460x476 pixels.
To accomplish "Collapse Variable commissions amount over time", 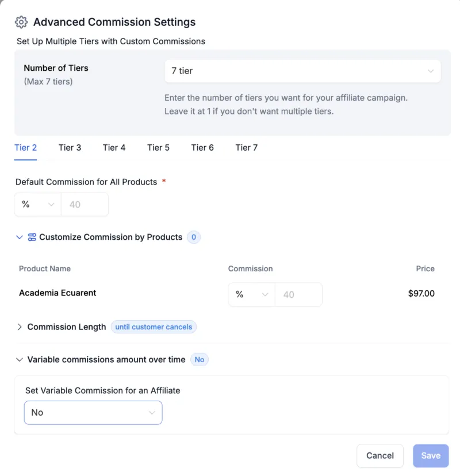I will click(x=20, y=360).
